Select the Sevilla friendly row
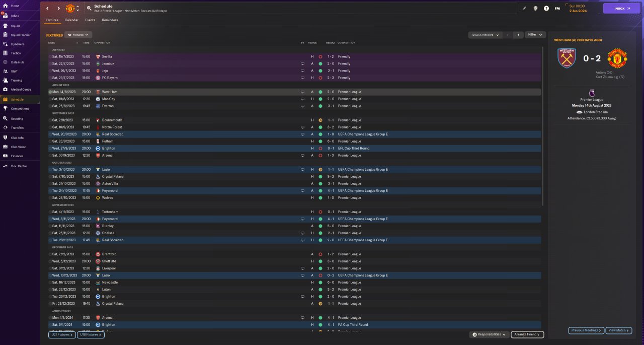Image resolution: width=644 pixels, height=345 pixels. 294,57
